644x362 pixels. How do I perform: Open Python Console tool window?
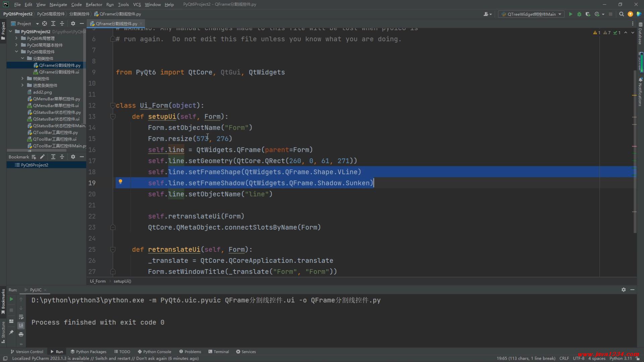pyautogui.click(x=154, y=352)
